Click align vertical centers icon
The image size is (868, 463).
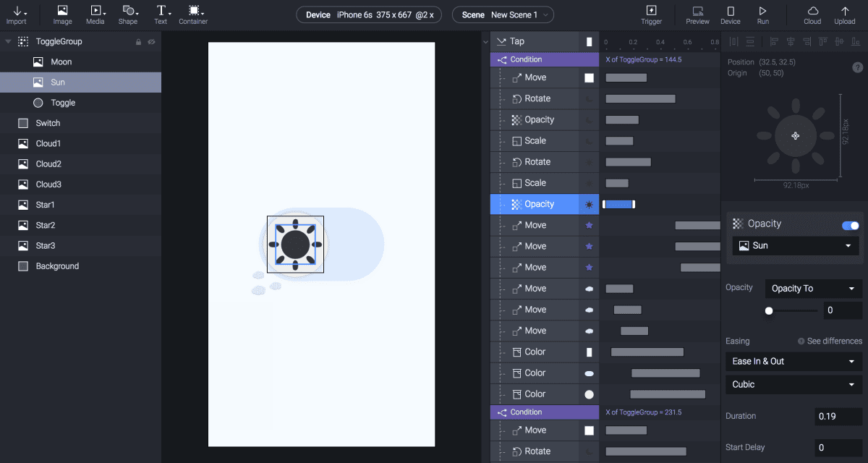[x=841, y=41]
